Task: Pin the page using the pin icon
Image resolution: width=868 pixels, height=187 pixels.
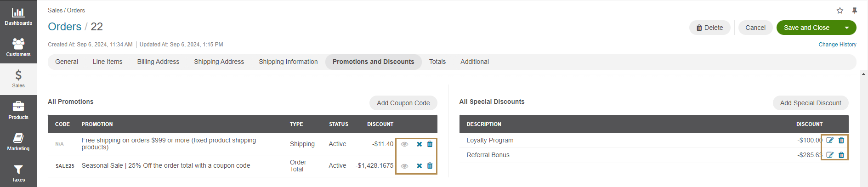Action: 855,11
